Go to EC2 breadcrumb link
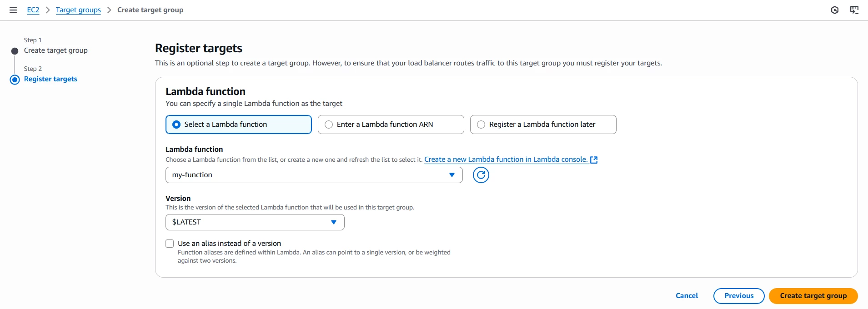Screen dimensions: 868x309 pyautogui.click(x=33, y=10)
